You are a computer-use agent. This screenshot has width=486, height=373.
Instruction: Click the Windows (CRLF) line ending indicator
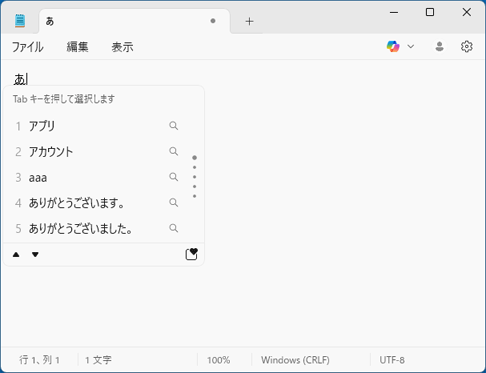pos(295,360)
